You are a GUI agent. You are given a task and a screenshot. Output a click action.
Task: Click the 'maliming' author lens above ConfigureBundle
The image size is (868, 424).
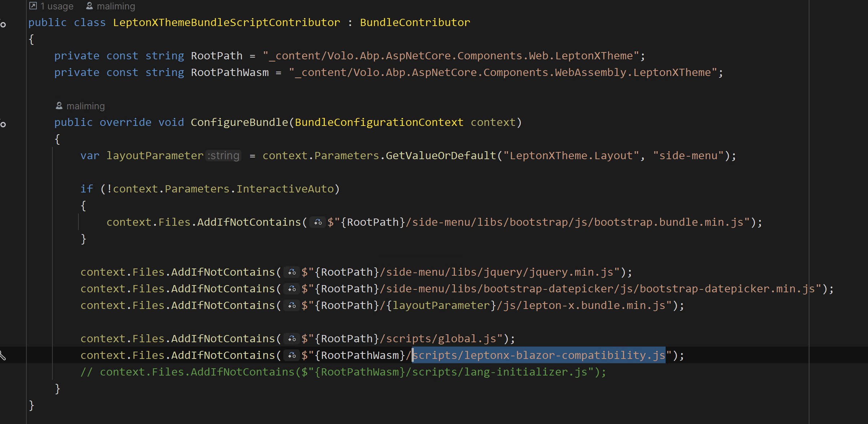pyautogui.click(x=85, y=106)
